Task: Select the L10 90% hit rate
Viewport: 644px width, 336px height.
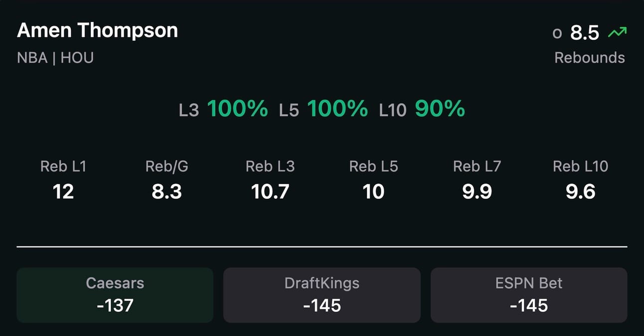Action: pos(422,109)
